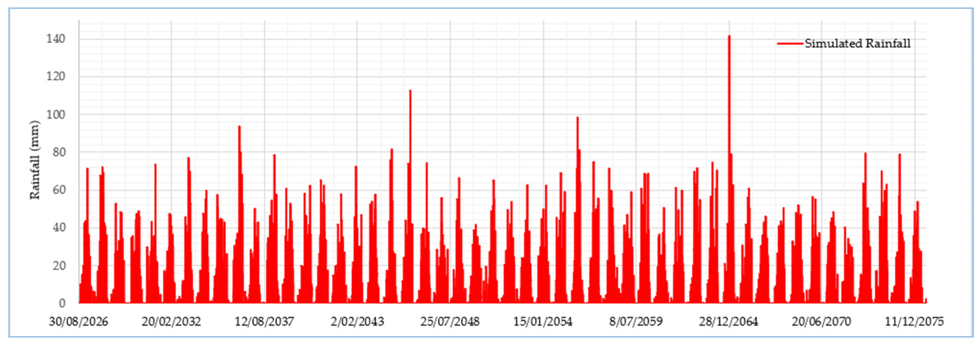Click the 20/02/2032 date label

171,322
